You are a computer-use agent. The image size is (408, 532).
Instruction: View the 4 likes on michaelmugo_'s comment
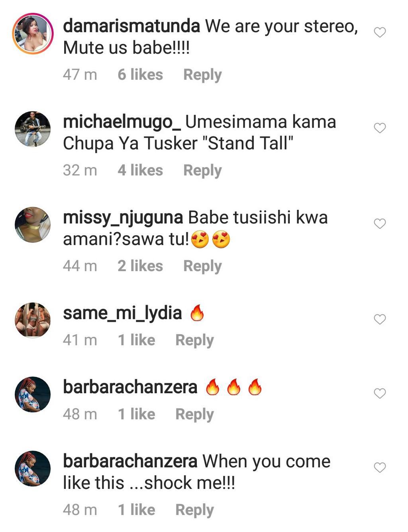click(x=140, y=171)
